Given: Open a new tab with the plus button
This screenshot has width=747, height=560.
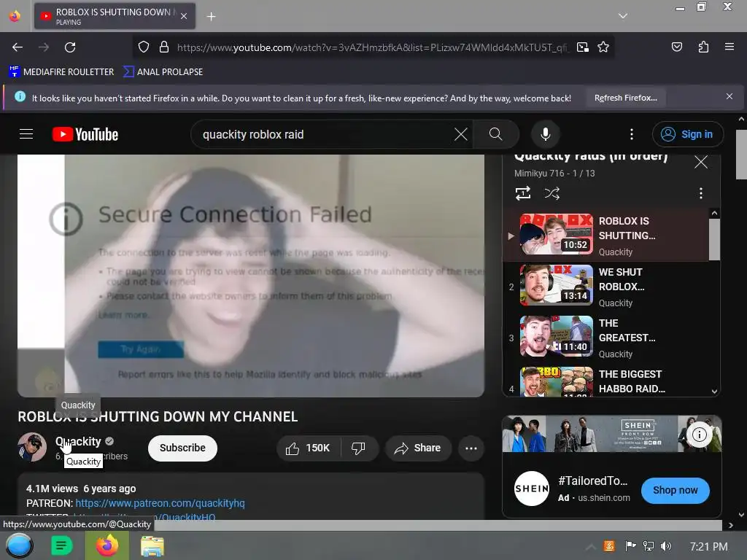Looking at the screenshot, I should point(211,17).
